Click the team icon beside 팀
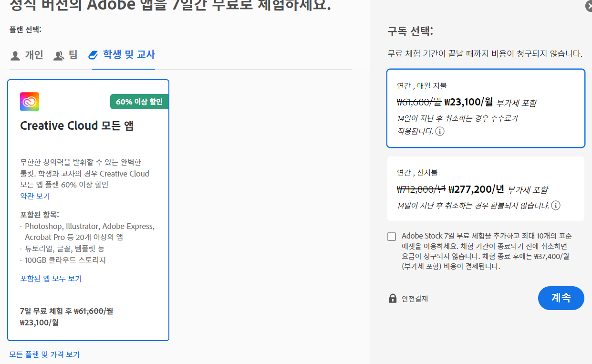 pyautogui.click(x=59, y=56)
